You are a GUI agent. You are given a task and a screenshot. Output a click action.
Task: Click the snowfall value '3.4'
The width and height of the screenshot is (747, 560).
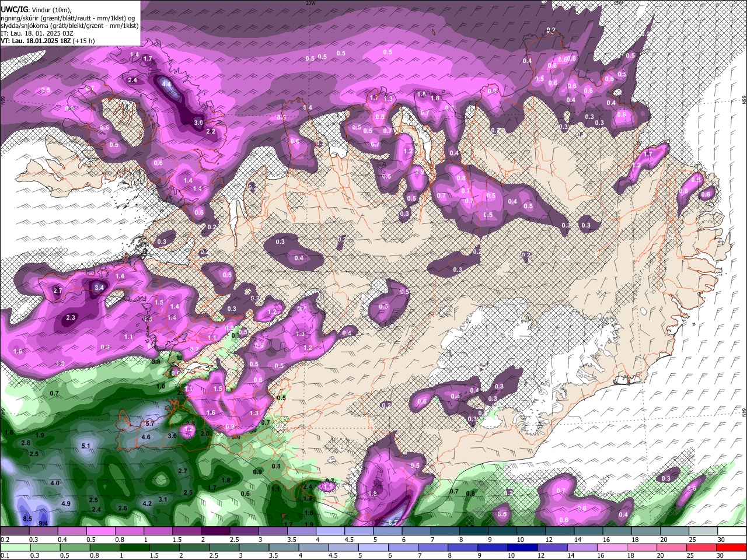(99, 288)
